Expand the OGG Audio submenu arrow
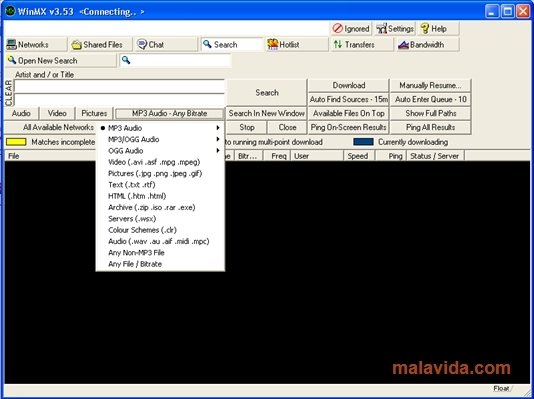 tap(218, 150)
